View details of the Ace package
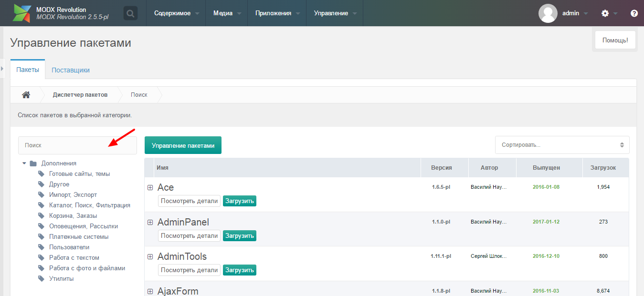This screenshot has width=644, height=296. click(189, 201)
